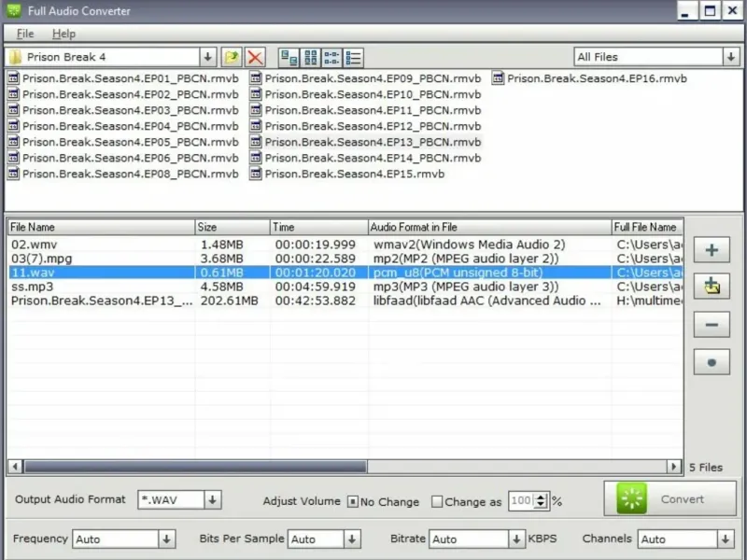Switch to list view mode
Image resolution: width=747 pixels, height=560 pixels.
pos(331,58)
